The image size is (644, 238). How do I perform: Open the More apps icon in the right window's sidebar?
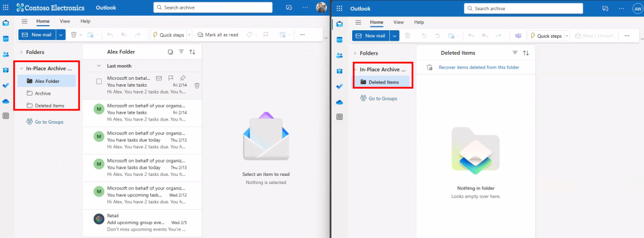click(x=339, y=117)
